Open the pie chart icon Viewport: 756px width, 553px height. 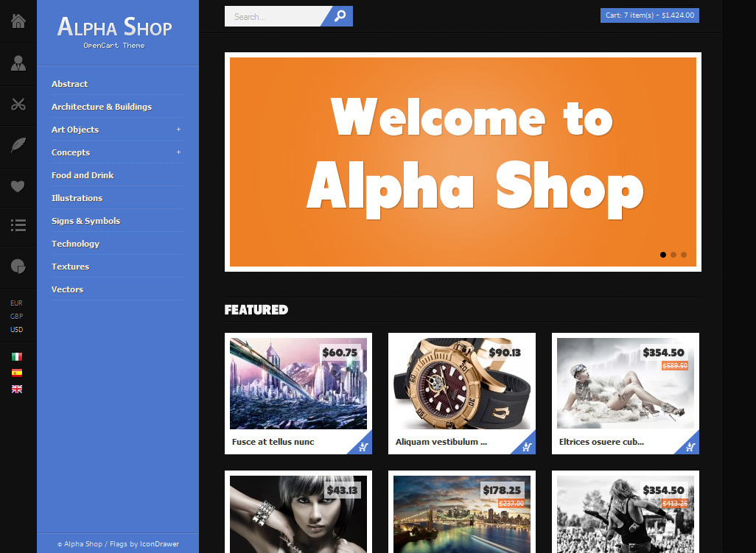[18, 267]
